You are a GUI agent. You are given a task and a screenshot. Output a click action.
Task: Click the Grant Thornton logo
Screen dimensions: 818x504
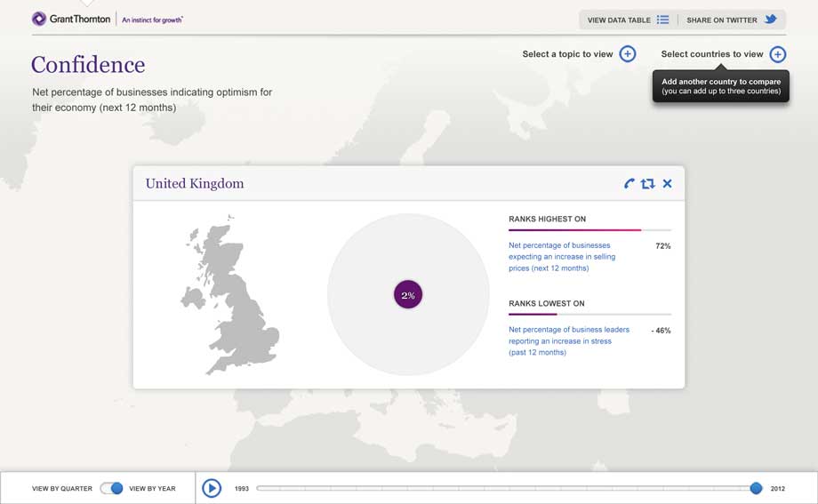(x=71, y=19)
